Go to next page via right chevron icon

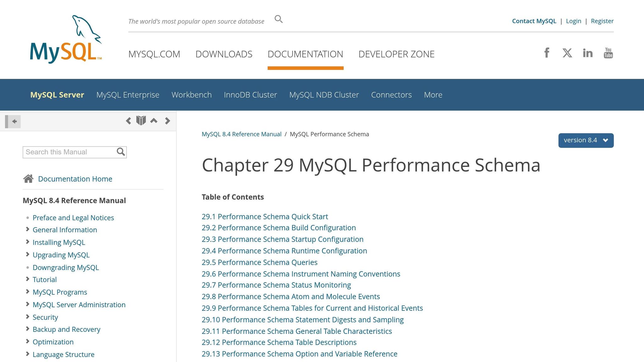[x=167, y=121]
